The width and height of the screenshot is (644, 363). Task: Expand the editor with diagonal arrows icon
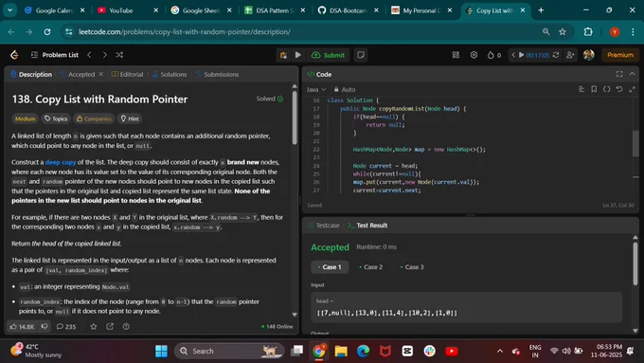click(632, 89)
